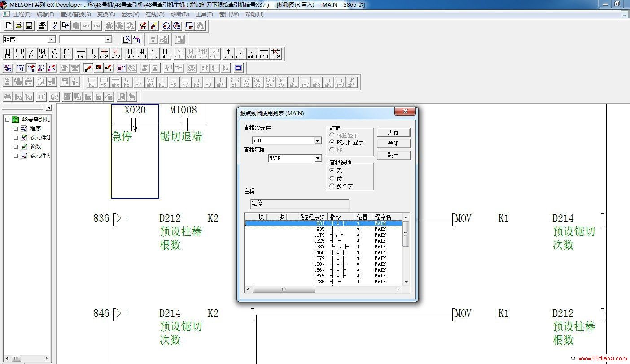Expand the 48号牵引机 project tree root
Screen dimensions: 630x364
tap(8, 120)
